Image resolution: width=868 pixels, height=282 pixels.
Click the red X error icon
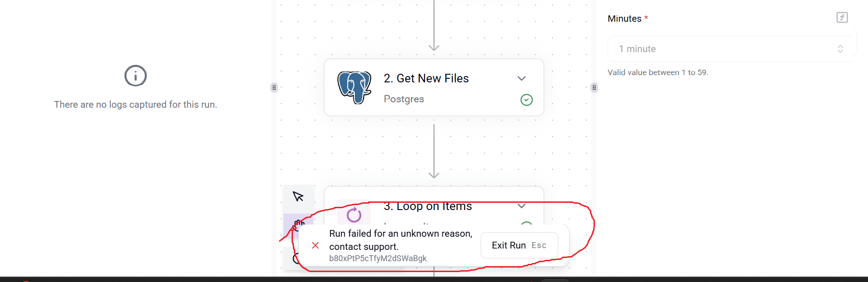pos(316,245)
